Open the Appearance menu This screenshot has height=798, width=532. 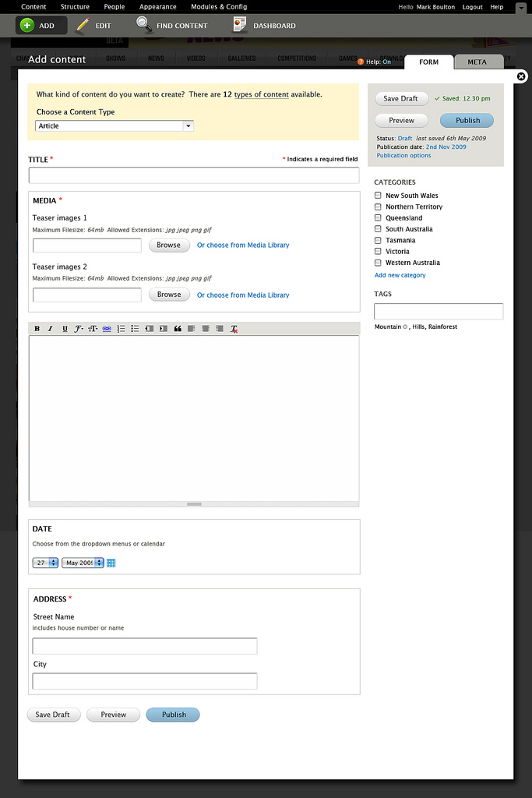157,6
